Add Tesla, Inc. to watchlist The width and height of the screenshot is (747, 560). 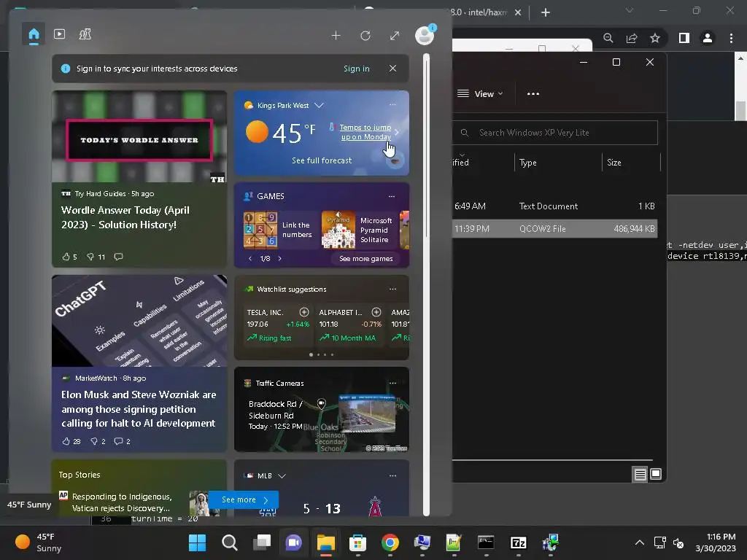point(304,312)
